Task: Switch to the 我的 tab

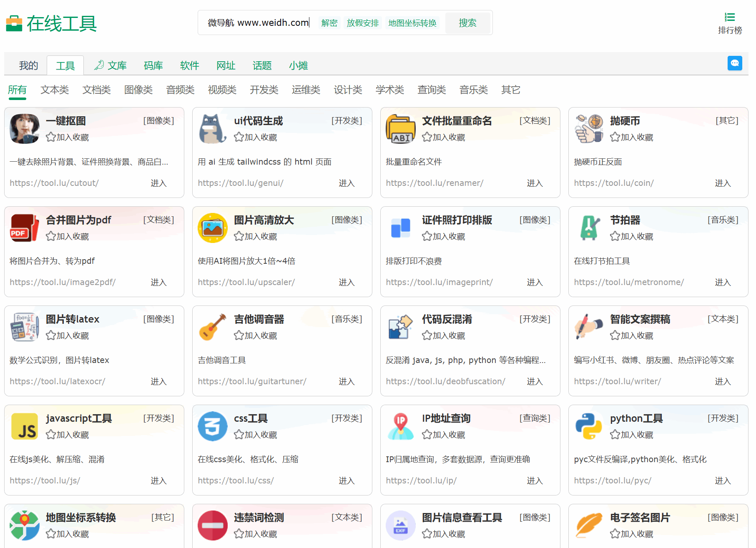Action: [28, 65]
